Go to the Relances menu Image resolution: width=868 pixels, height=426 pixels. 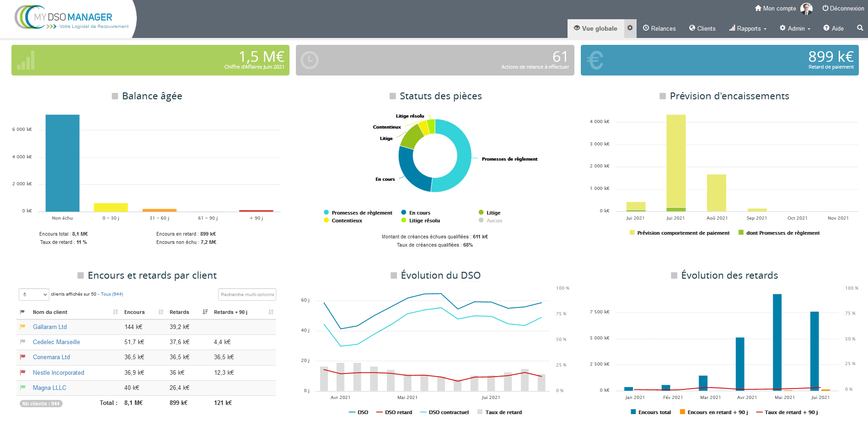659,28
